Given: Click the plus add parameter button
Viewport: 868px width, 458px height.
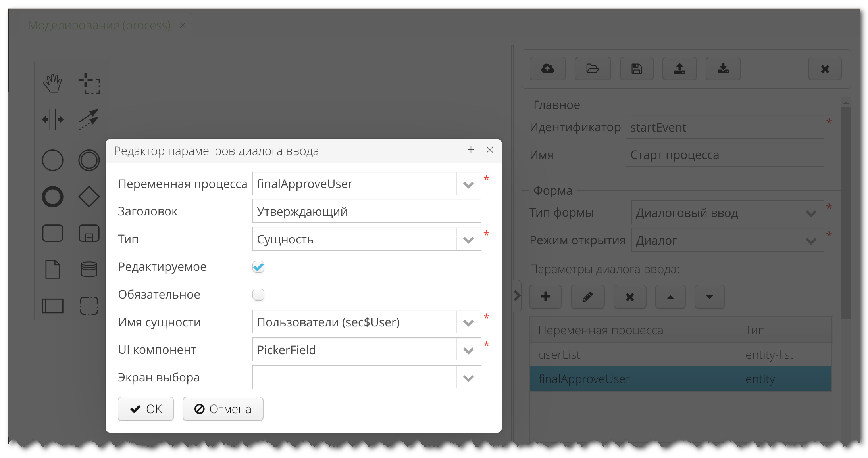Looking at the screenshot, I should [x=546, y=297].
